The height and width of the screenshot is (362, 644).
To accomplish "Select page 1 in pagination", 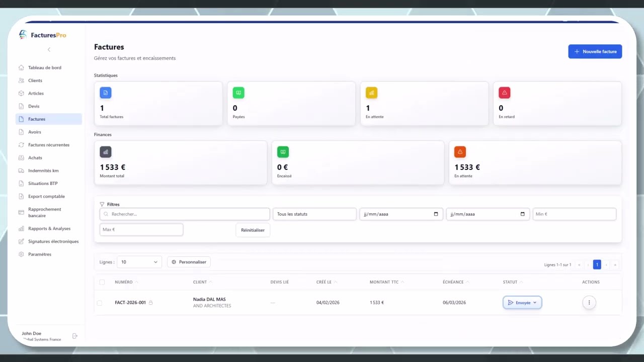I will (597, 264).
